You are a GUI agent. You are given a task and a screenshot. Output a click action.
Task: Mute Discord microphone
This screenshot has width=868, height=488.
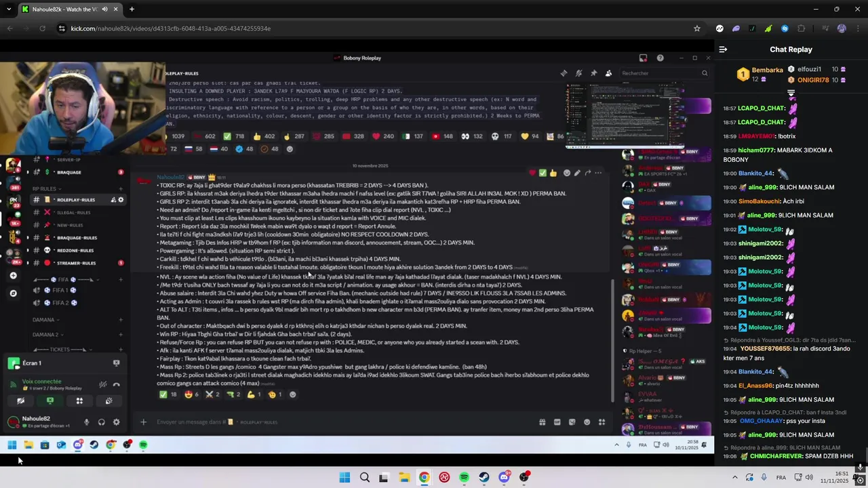(x=86, y=422)
